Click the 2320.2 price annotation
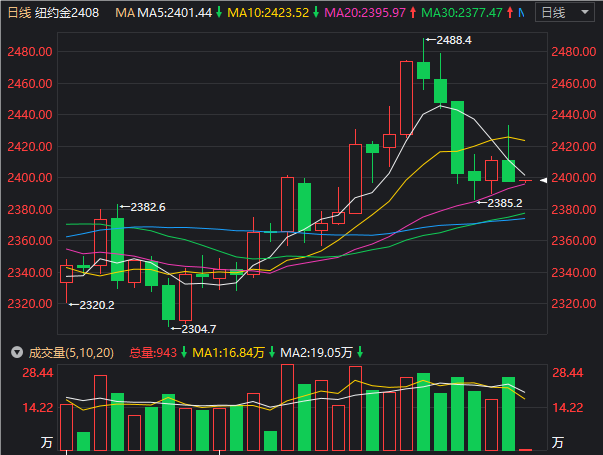The image size is (603, 455). [97, 305]
